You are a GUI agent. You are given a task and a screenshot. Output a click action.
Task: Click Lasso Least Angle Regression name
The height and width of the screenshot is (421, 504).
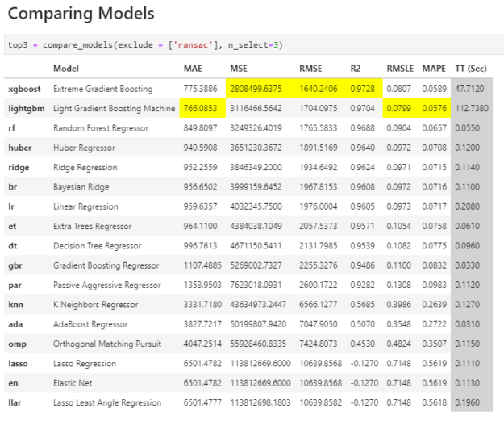click(107, 402)
